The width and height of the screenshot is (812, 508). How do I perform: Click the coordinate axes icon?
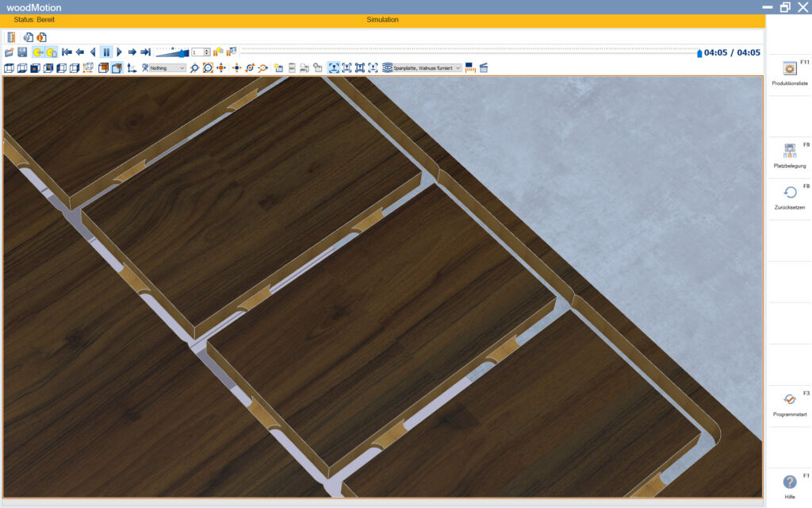coord(132,68)
